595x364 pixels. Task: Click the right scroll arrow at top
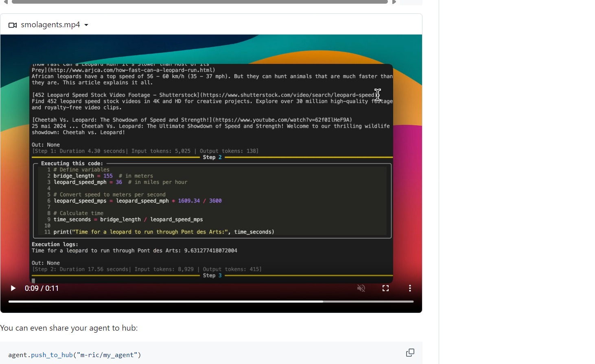tap(394, 2)
